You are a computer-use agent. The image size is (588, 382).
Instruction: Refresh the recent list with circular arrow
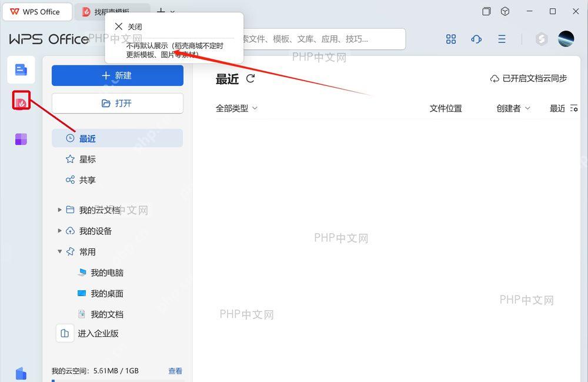(250, 78)
